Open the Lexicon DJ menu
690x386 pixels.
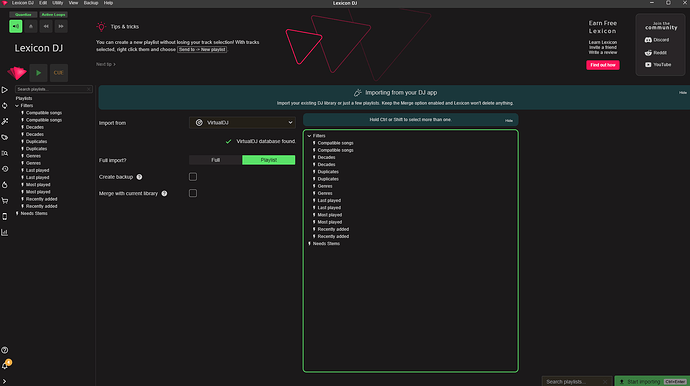tap(22, 3)
